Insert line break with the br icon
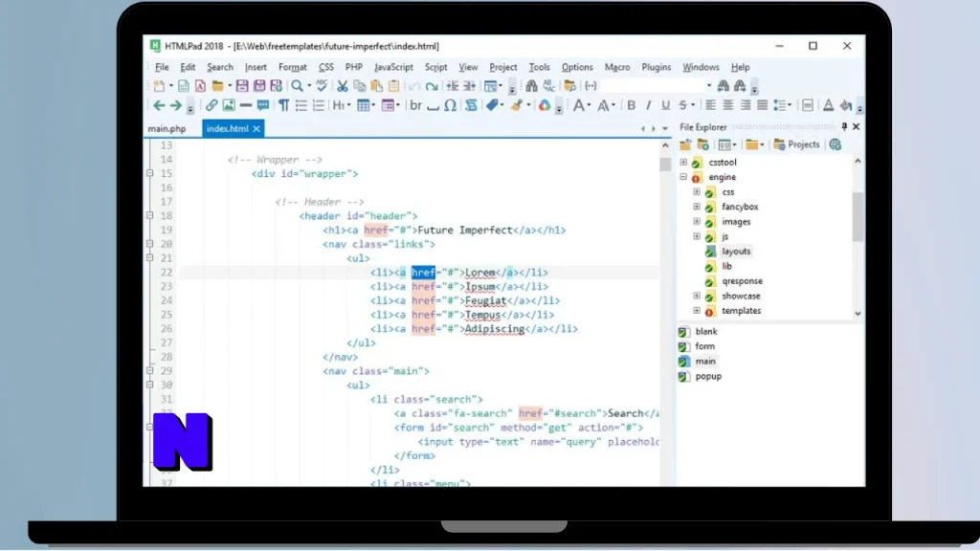Screen dimensions: 980x551 [415, 105]
